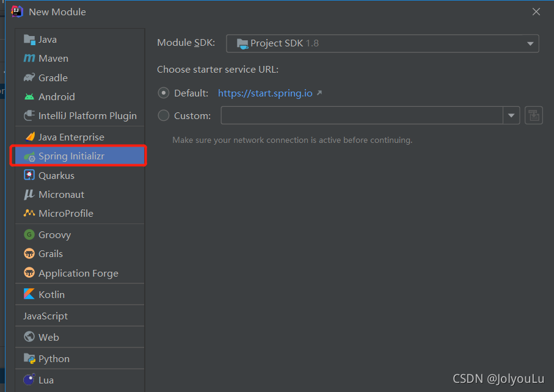
Task: Click the Python folder icon
Action: [29, 358]
